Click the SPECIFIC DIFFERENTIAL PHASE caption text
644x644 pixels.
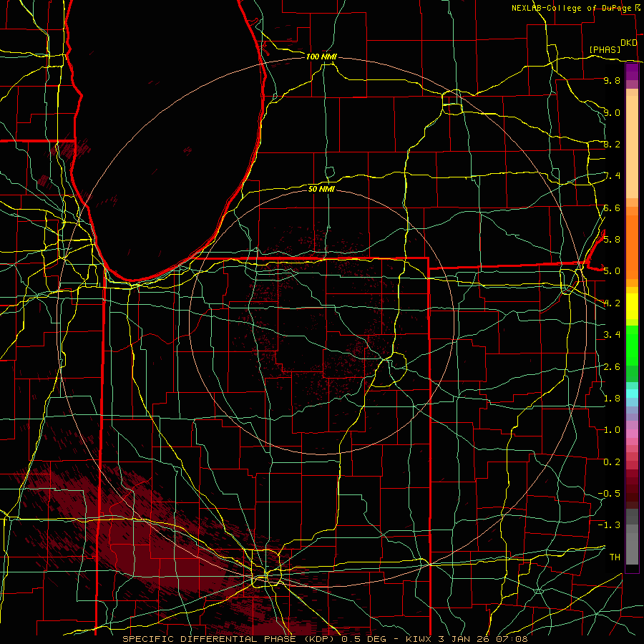coord(209,639)
